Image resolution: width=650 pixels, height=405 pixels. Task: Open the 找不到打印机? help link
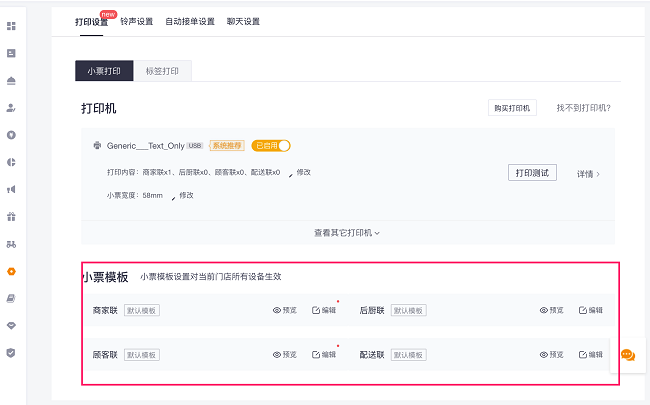[x=583, y=108]
